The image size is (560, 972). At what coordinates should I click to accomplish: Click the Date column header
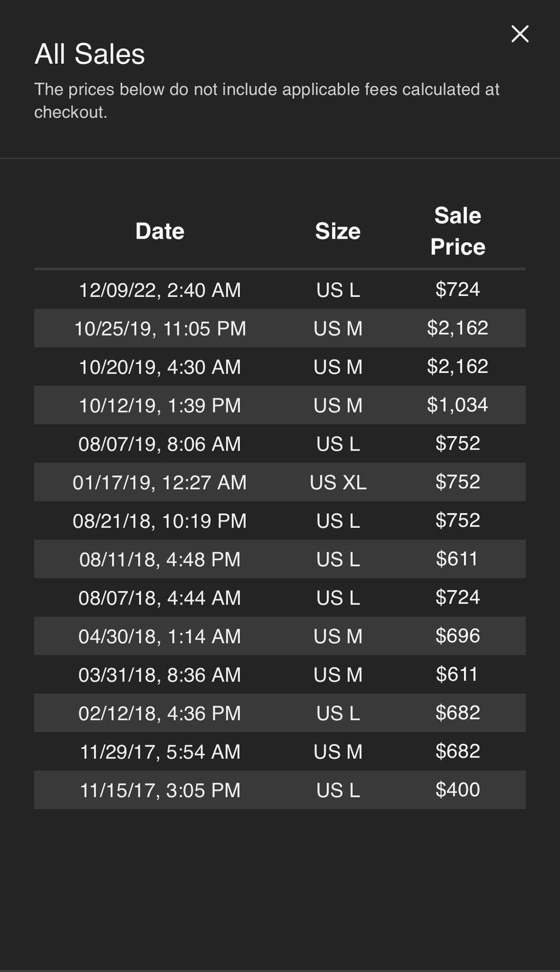[x=160, y=231]
